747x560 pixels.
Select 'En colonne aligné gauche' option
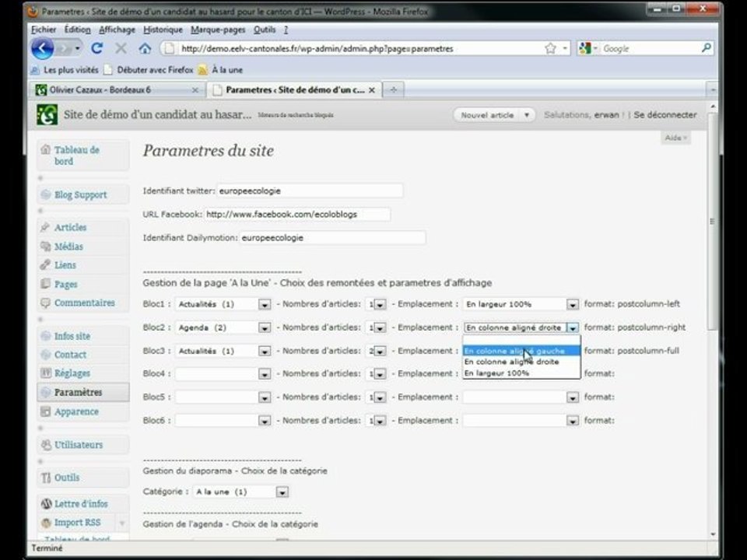[x=521, y=351]
